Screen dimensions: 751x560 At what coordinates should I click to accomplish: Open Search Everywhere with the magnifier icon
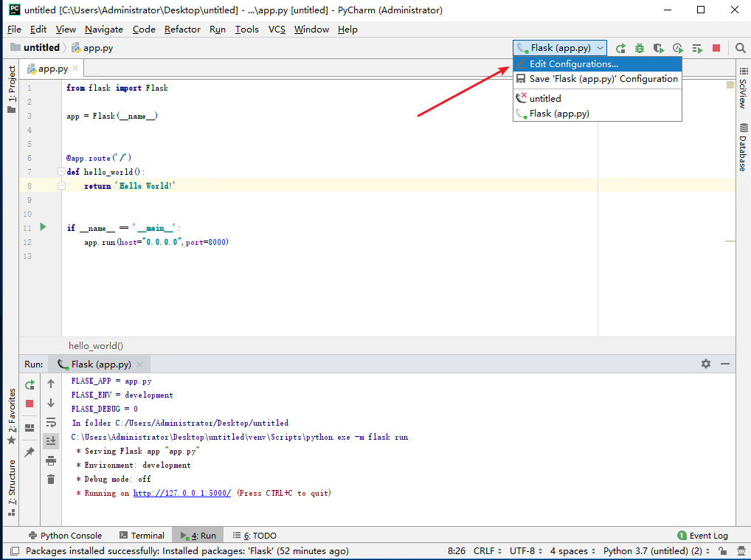coord(741,47)
